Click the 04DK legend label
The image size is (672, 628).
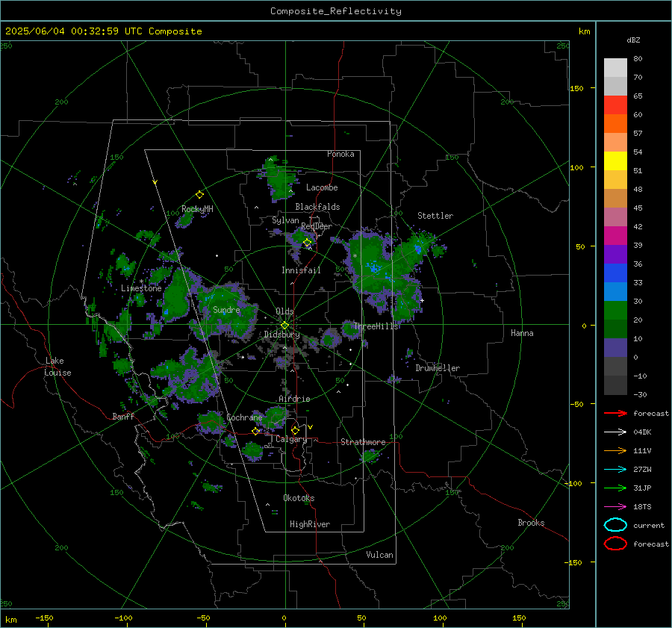coord(642,432)
